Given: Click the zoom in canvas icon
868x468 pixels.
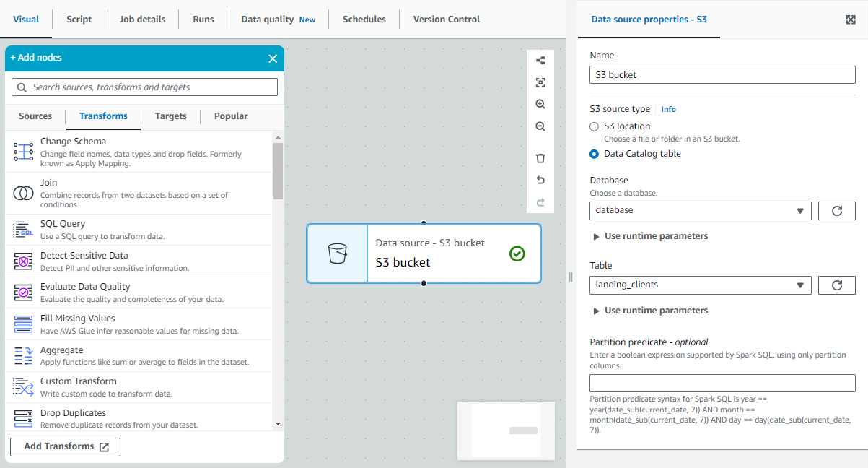Looking at the screenshot, I should [540, 104].
